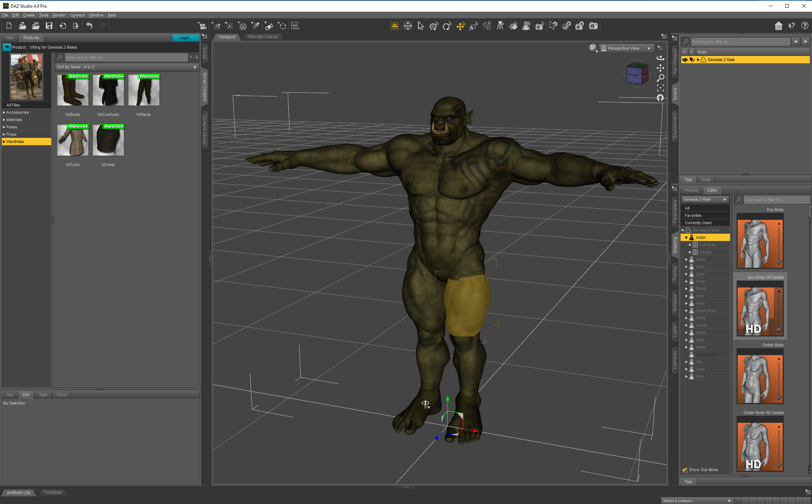Create a new null object icon
The height and width of the screenshot is (504, 812).
pos(282,26)
